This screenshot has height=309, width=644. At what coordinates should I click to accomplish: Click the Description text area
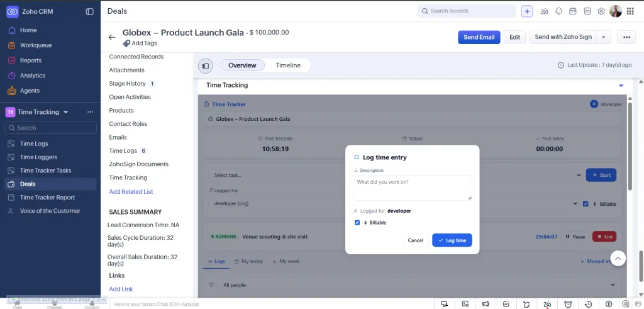[413, 188]
